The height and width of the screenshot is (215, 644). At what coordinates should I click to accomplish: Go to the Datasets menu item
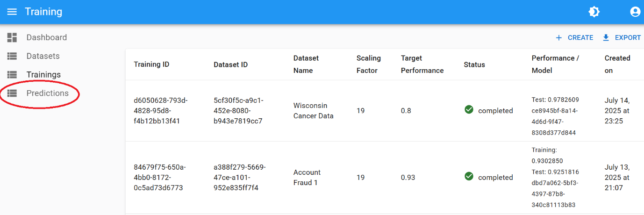click(x=43, y=56)
